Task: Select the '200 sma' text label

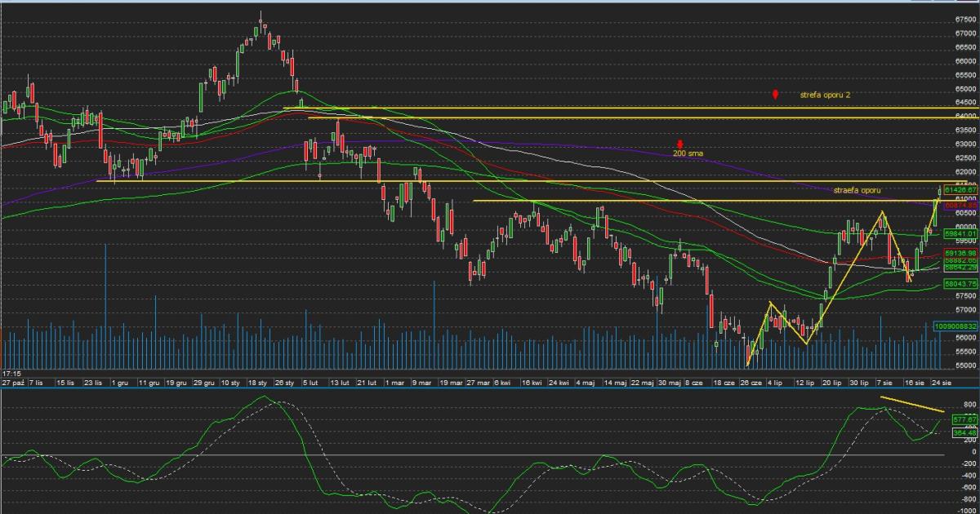Action: pos(687,153)
